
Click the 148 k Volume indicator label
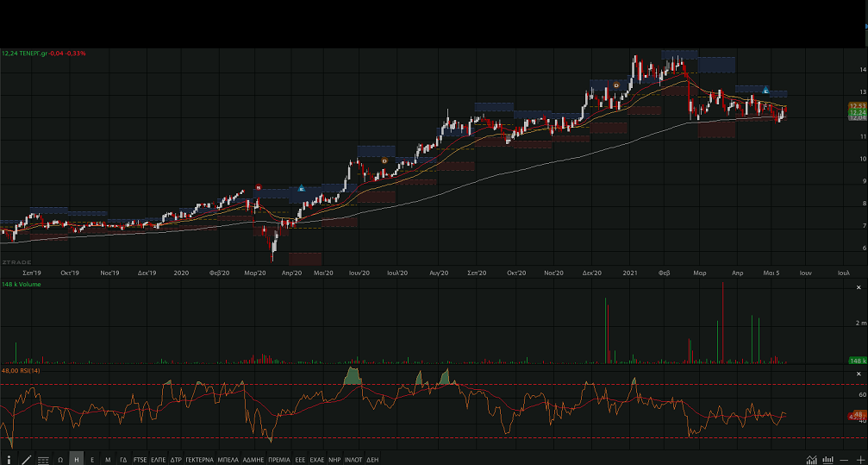[19, 284]
